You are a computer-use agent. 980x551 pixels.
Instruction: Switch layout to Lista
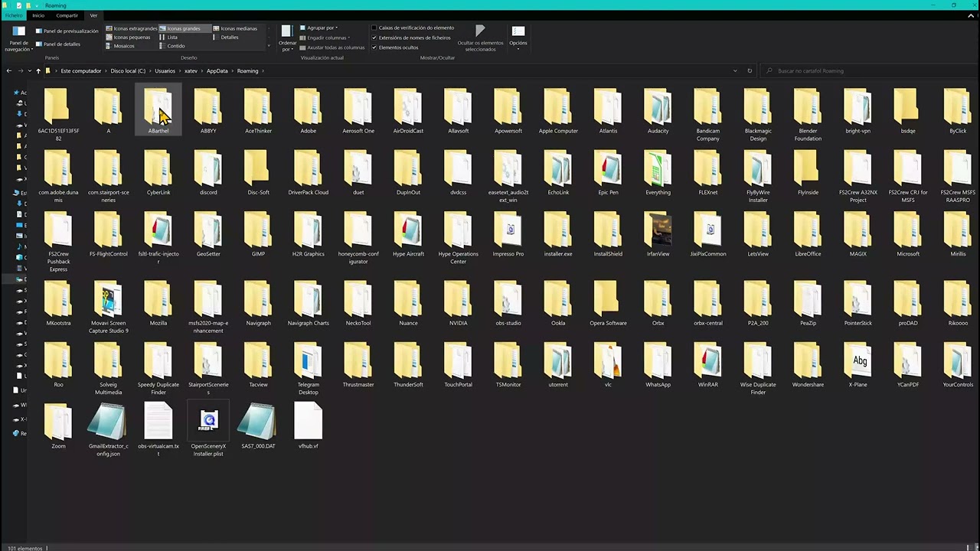[x=168, y=37]
